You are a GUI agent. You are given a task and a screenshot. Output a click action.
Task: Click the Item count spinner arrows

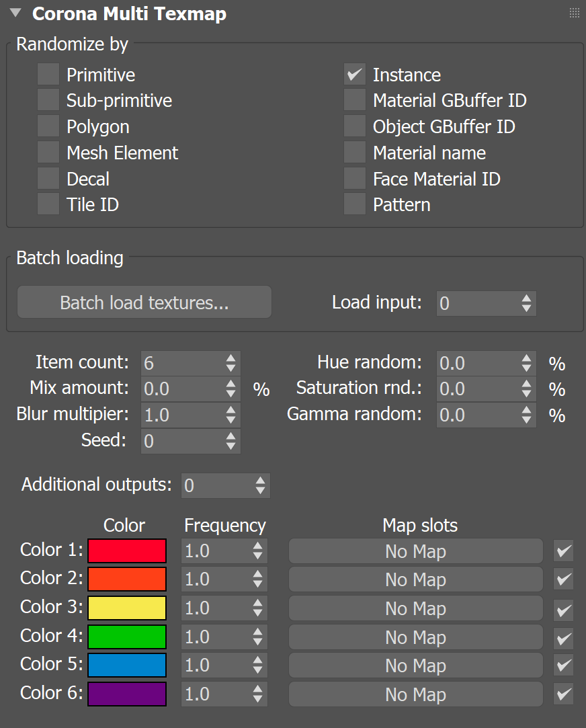[231, 362]
